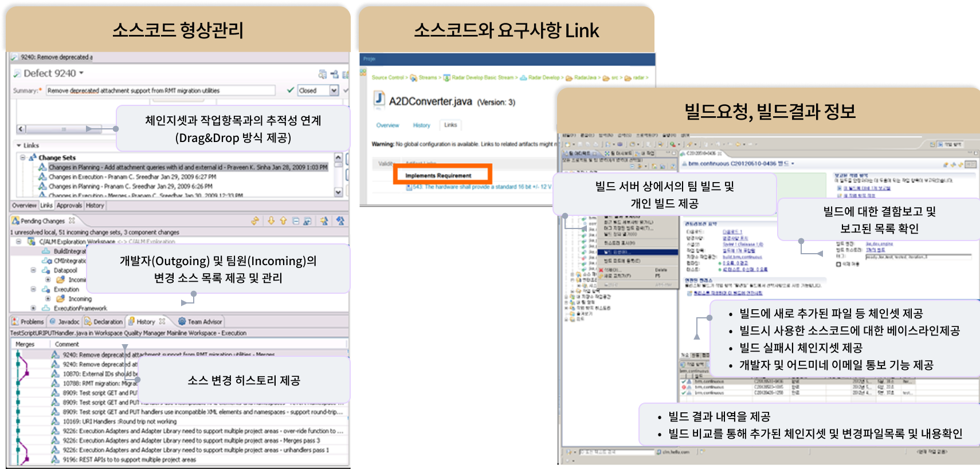The height and width of the screenshot is (469, 980).
Task: Click the second-to-last Pending Changes toolbar icon
Action: click(324, 220)
